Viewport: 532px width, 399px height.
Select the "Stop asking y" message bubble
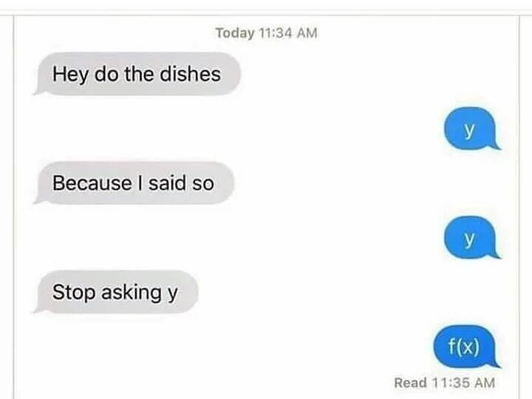115,292
